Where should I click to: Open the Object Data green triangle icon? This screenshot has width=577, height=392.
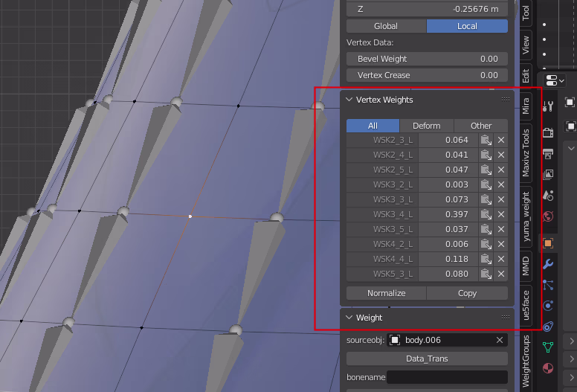pyautogui.click(x=548, y=347)
